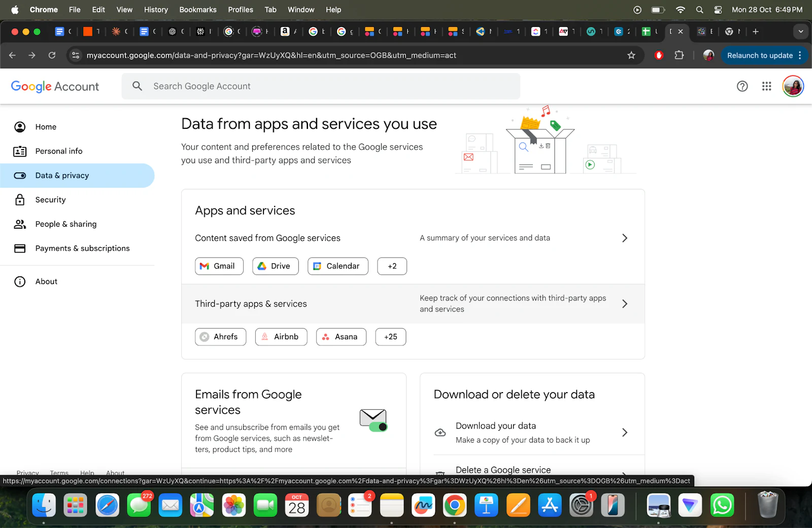Open the tab search dropdown arrow

click(x=801, y=31)
